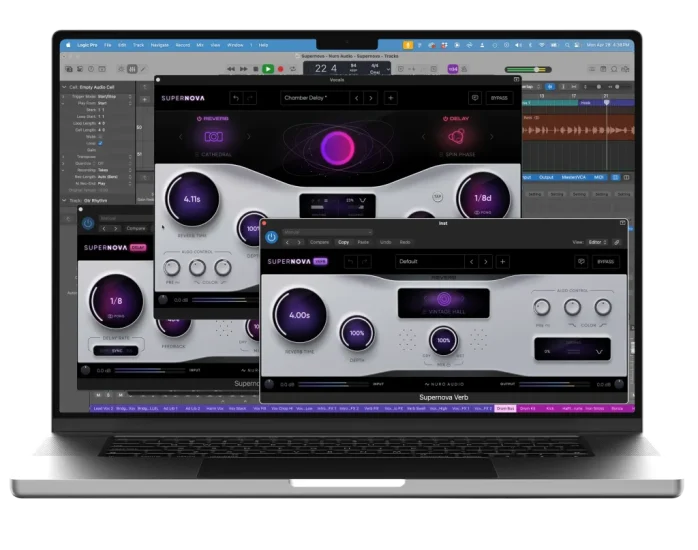Click the undo arrow in Supernova Vocals header
This screenshot has height=550, width=698.
tap(236, 98)
